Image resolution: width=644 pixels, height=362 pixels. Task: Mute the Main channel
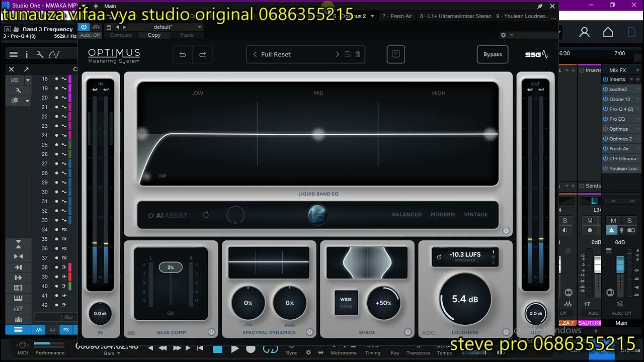click(x=613, y=221)
